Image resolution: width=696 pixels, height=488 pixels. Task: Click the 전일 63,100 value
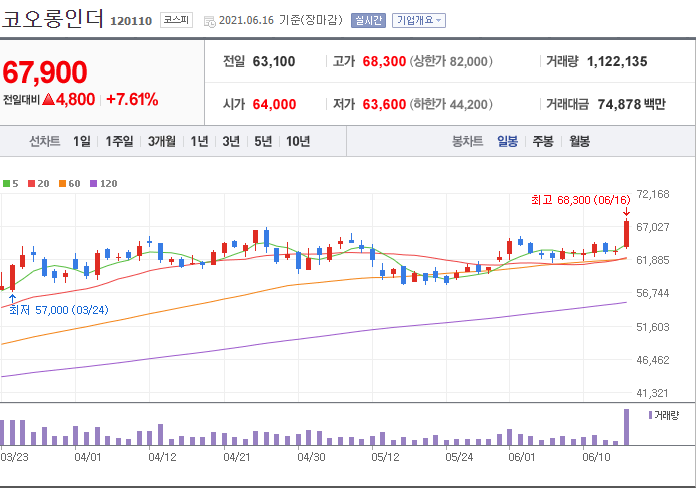point(274,61)
